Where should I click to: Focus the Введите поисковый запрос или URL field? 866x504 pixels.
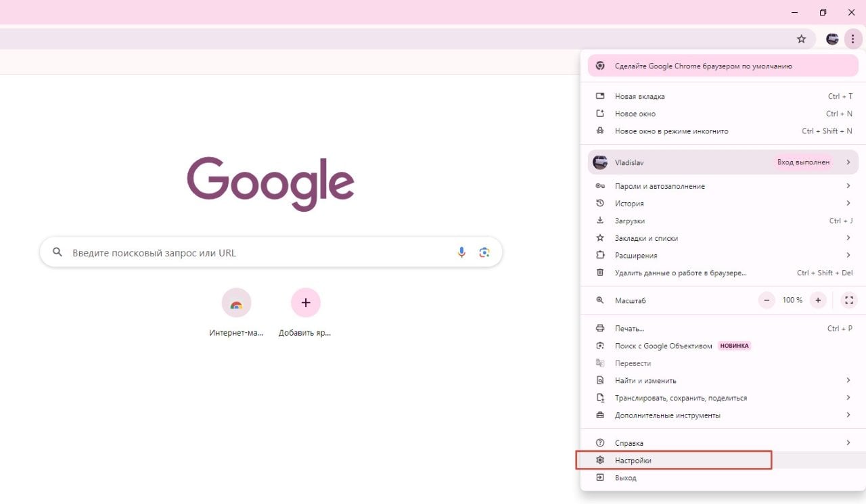point(271,252)
